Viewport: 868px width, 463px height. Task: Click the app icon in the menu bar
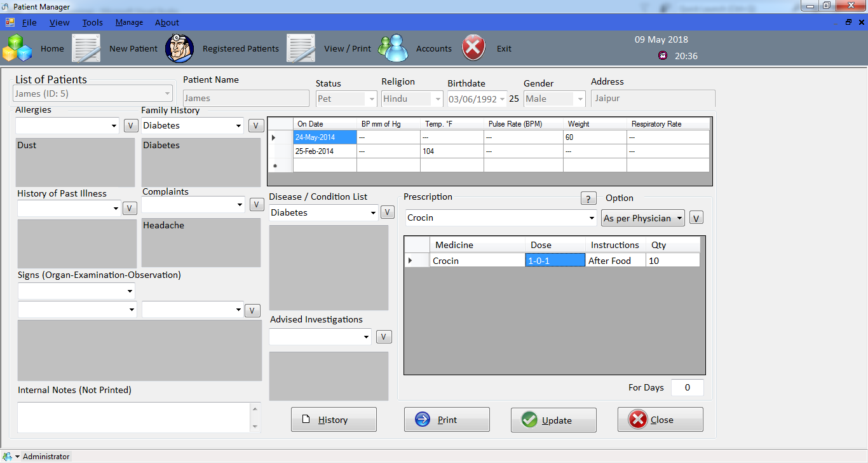point(10,22)
